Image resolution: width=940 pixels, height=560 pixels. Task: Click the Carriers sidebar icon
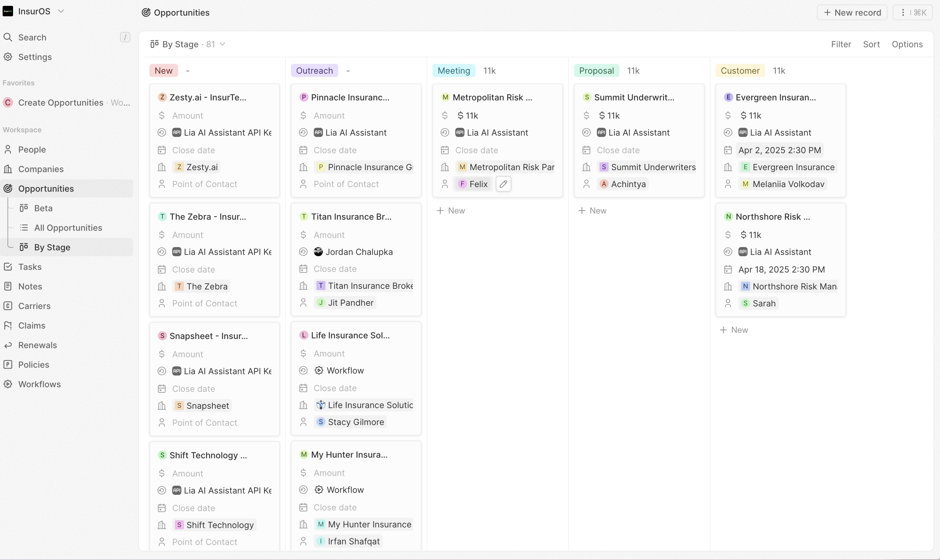click(8, 306)
